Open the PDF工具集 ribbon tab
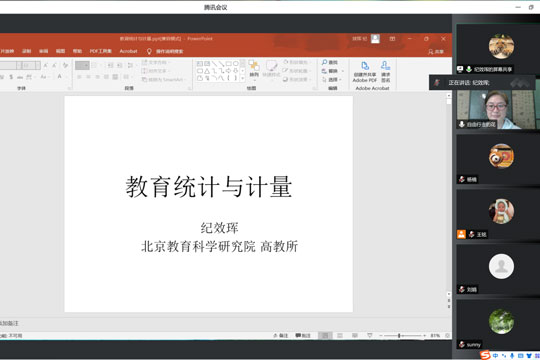The image size is (540, 360). (x=101, y=51)
